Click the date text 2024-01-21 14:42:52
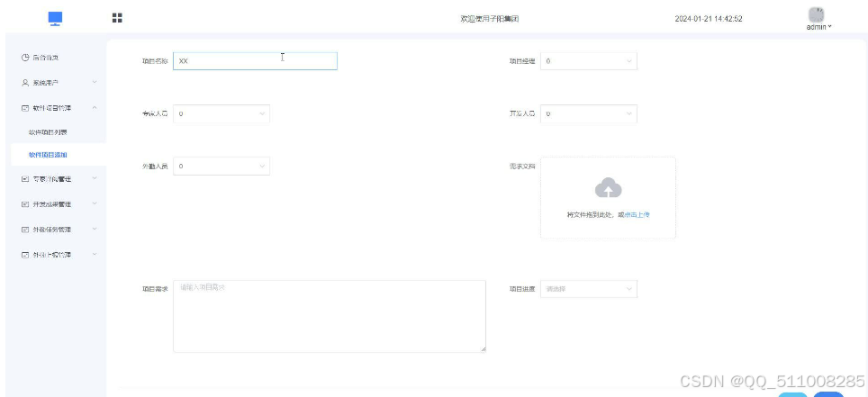The image size is (868, 397). click(709, 19)
